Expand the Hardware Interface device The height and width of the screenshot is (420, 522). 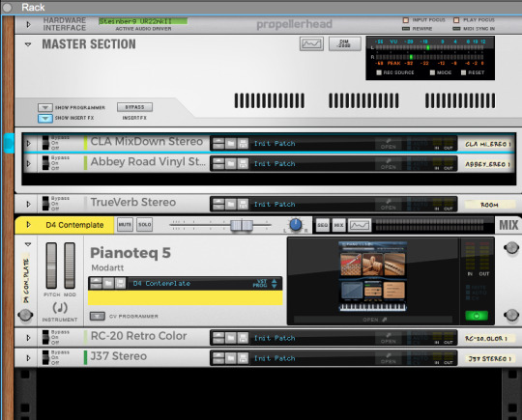pyautogui.click(x=28, y=24)
